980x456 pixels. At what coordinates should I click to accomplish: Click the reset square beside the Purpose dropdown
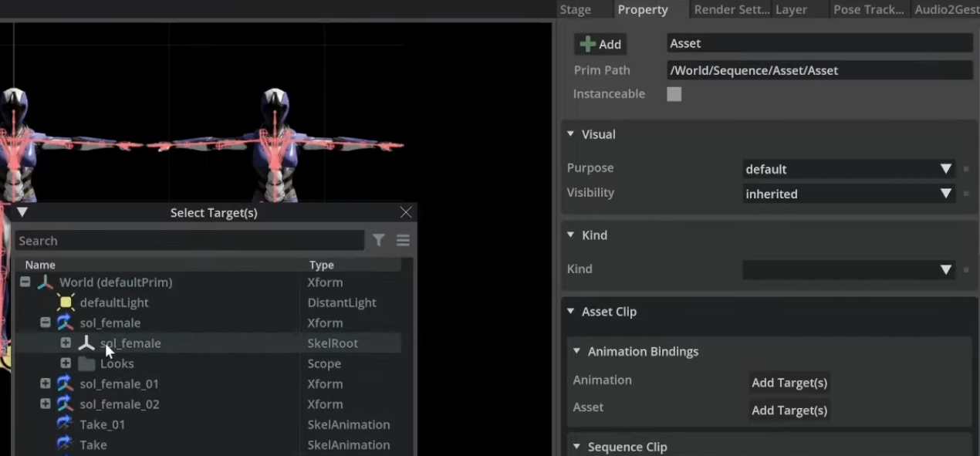(x=966, y=168)
